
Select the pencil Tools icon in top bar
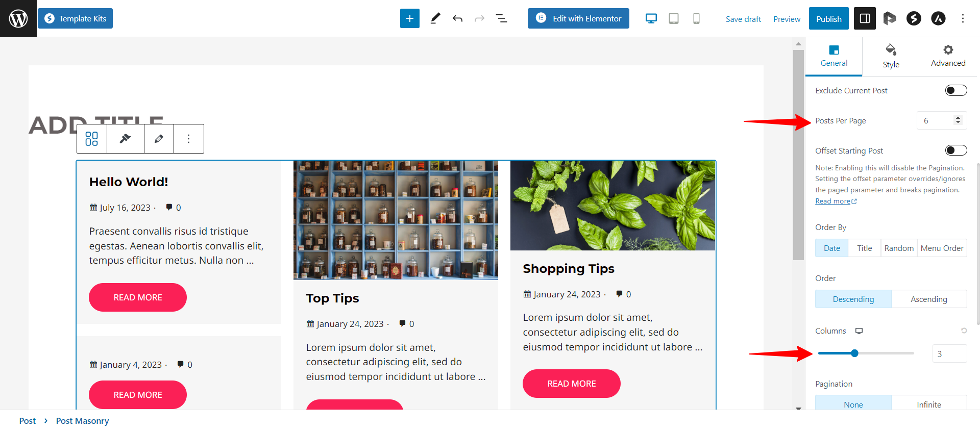point(435,18)
